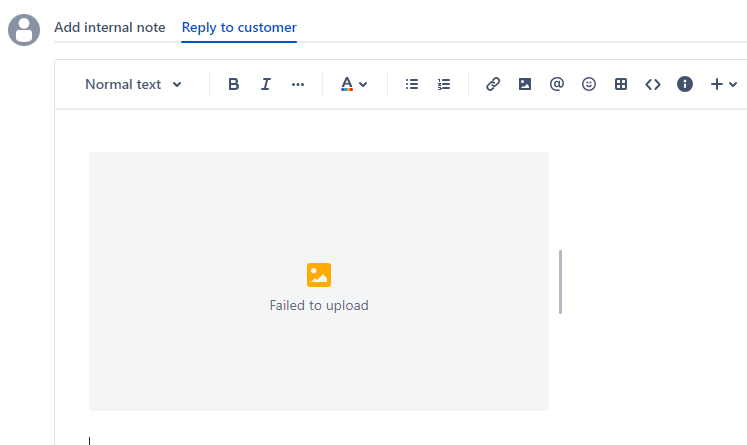Screen dimensions: 747x445
Task: Open the Normal text style dropdown
Action: coord(133,84)
